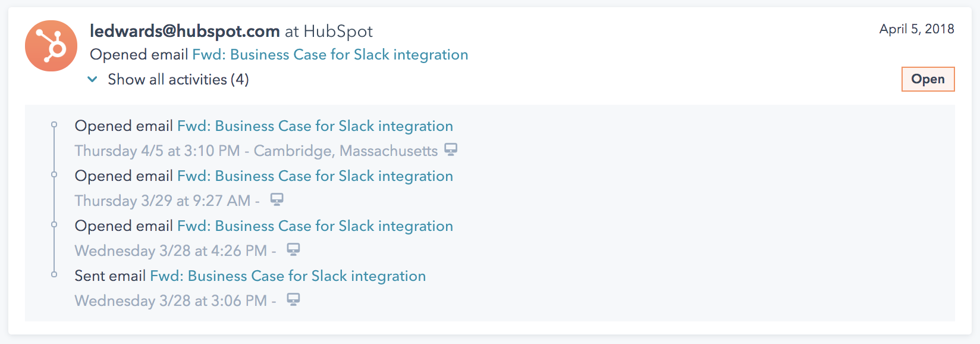Click desktop icon next to Cambridge, Massachusetts
The height and width of the screenshot is (344, 980).
pos(451,149)
